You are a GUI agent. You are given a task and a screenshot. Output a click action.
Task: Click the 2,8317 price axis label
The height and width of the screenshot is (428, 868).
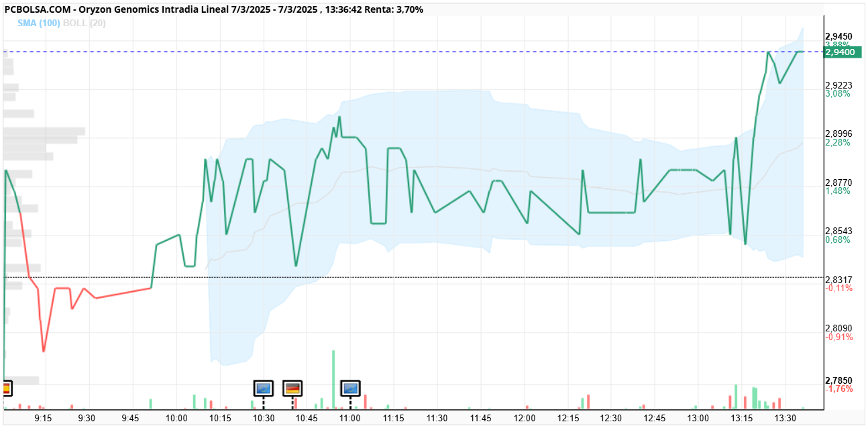(x=839, y=280)
